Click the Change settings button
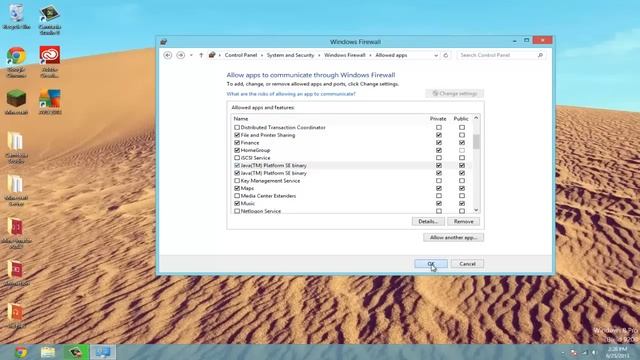The height and width of the screenshot is (360, 640). [x=454, y=93]
